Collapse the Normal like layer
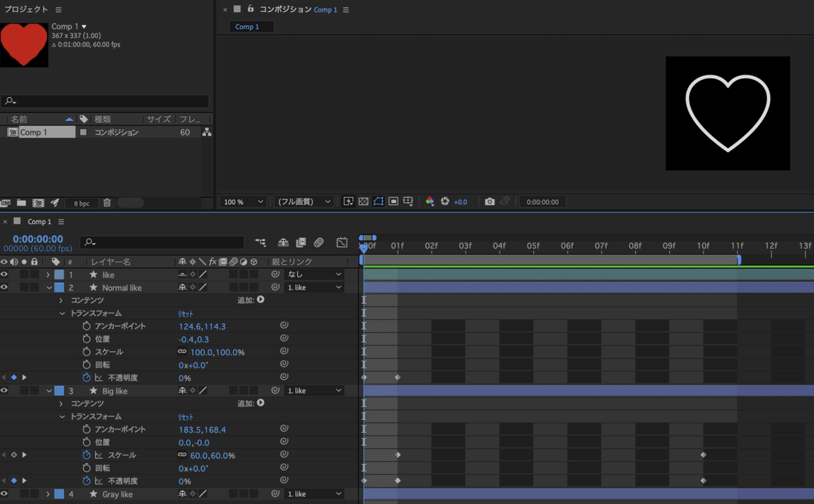The width and height of the screenshot is (814, 504). [x=49, y=288]
